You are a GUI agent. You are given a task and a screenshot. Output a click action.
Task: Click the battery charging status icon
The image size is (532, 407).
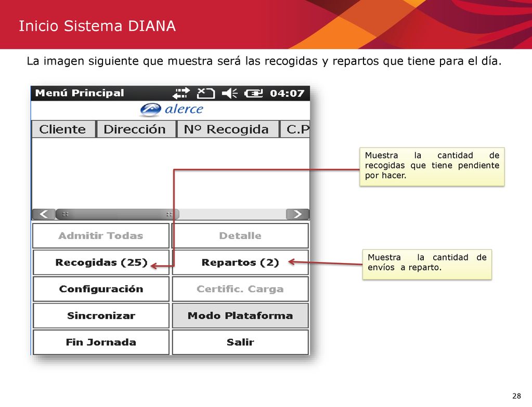point(253,93)
